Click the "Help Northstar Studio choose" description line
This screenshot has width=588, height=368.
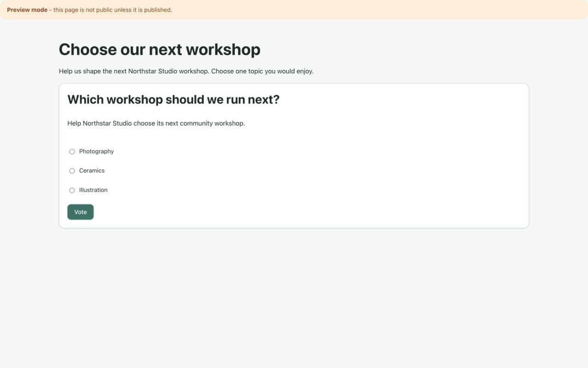tap(156, 123)
